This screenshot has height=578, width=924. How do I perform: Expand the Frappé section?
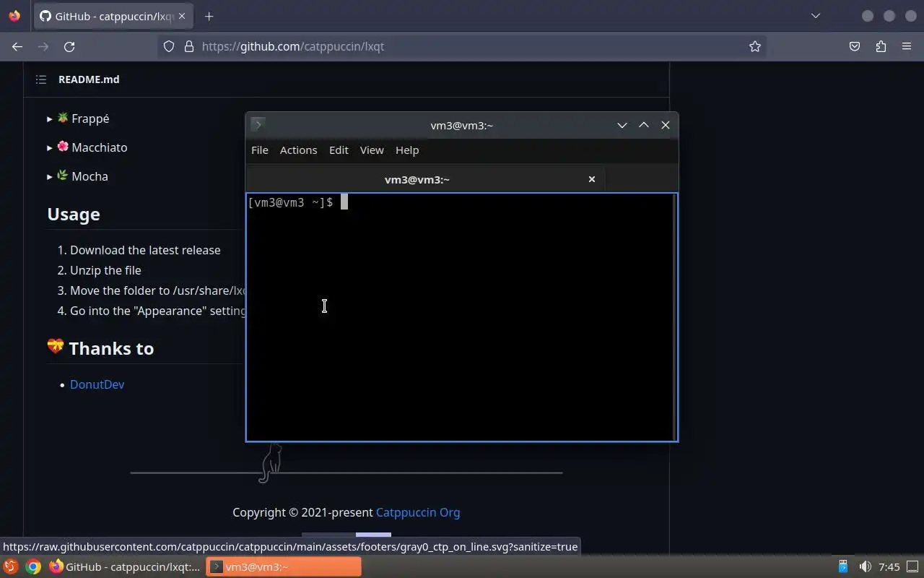[x=78, y=118]
